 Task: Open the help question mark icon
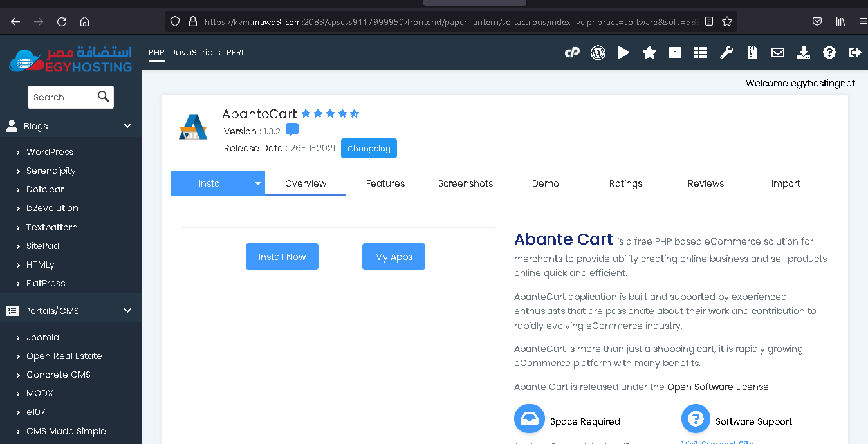[829, 53]
